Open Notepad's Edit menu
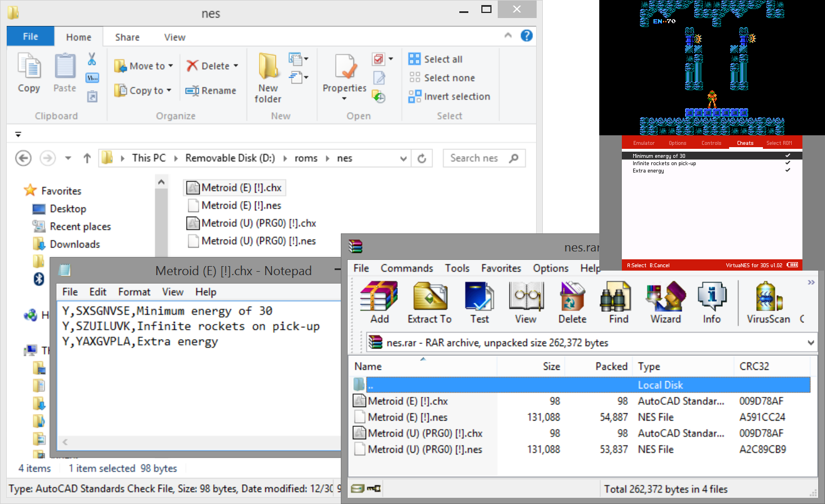The image size is (825, 504). [x=98, y=292]
